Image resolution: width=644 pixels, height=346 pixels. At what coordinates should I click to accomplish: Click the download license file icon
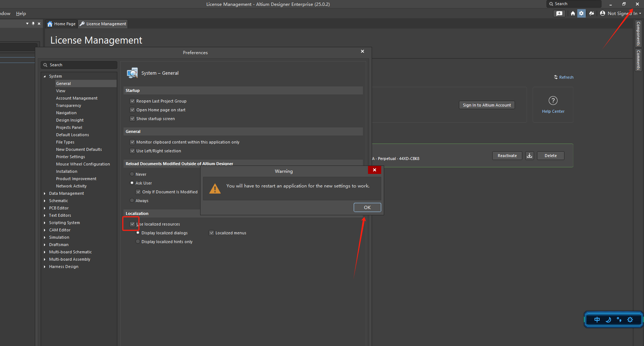pyautogui.click(x=529, y=156)
